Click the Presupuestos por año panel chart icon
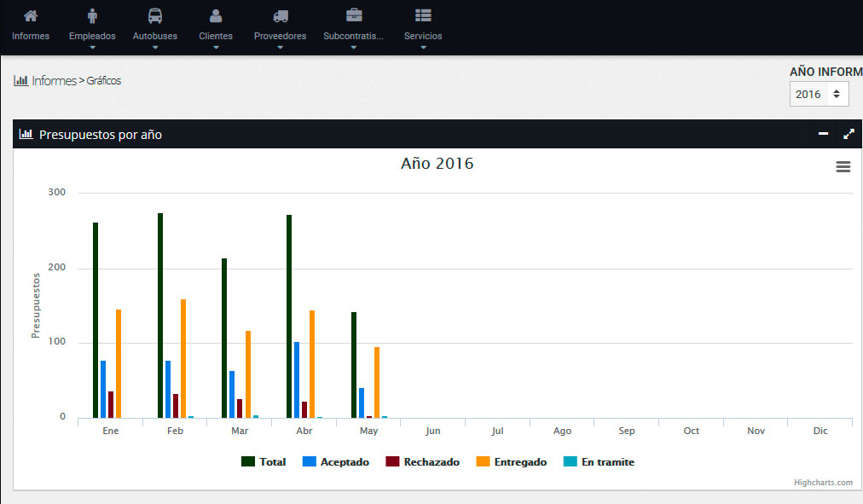The height and width of the screenshot is (504, 863). (26, 134)
